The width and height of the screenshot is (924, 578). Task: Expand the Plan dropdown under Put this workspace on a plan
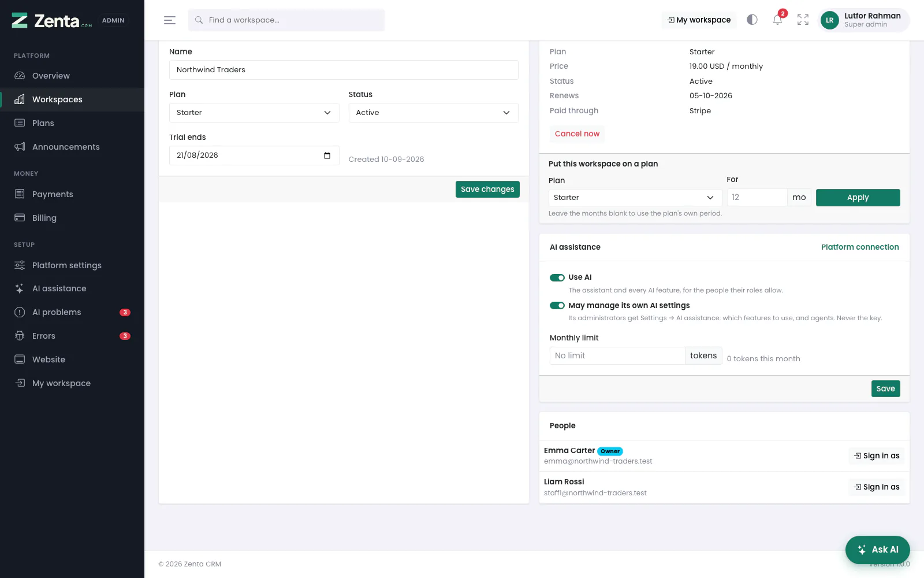point(635,198)
